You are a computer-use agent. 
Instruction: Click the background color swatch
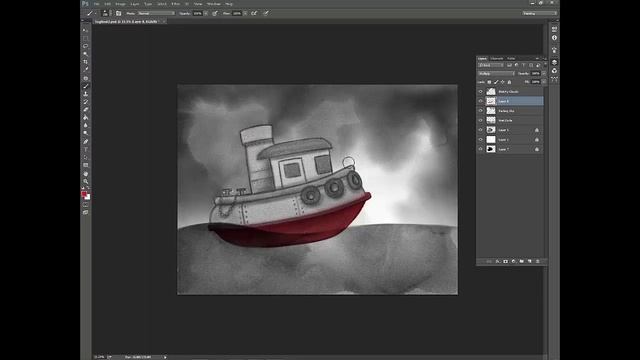pyautogui.click(x=88, y=198)
